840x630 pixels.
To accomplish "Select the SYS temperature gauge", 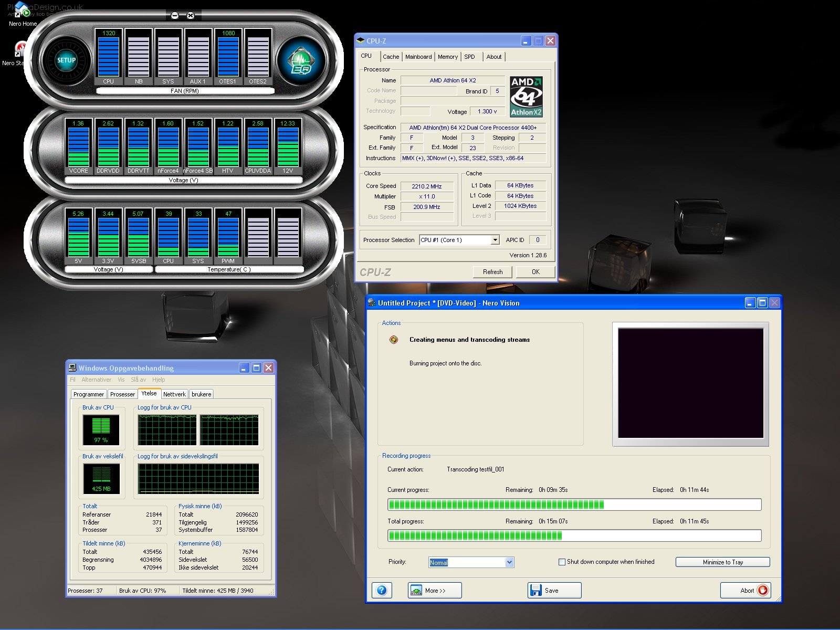I will (198, 236).
